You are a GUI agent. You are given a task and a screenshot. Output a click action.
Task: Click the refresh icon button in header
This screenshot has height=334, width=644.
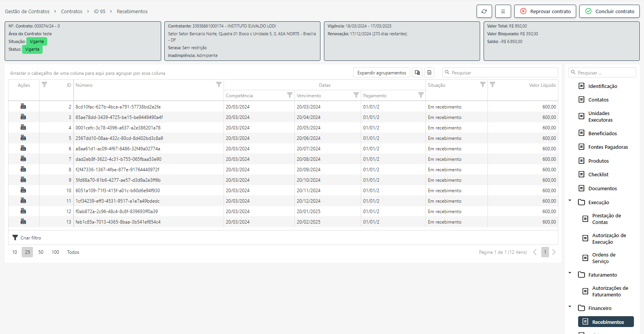point(484,11)
